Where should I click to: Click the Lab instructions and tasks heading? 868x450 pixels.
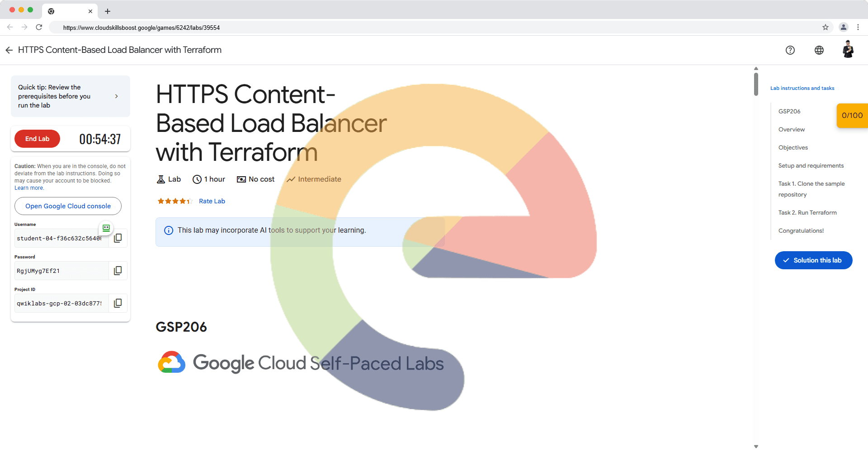(x=802, y=88)
